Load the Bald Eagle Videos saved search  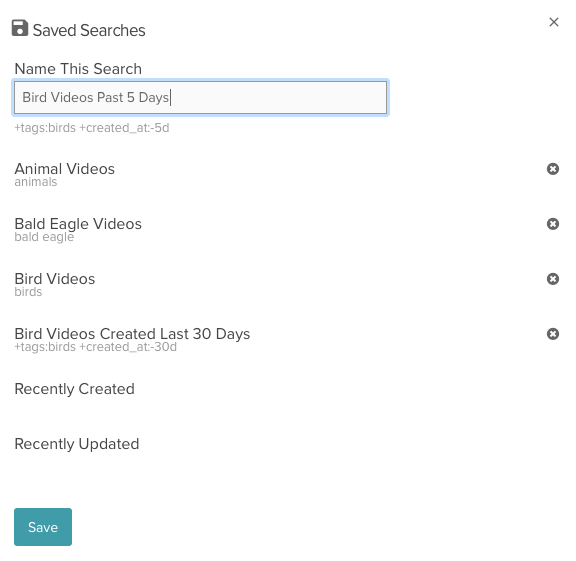pos(78,224)
